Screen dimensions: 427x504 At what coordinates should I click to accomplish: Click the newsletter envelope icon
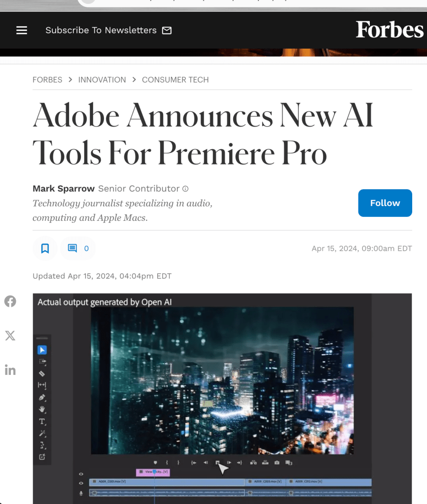pyautogui.click(x=167, y=30)
